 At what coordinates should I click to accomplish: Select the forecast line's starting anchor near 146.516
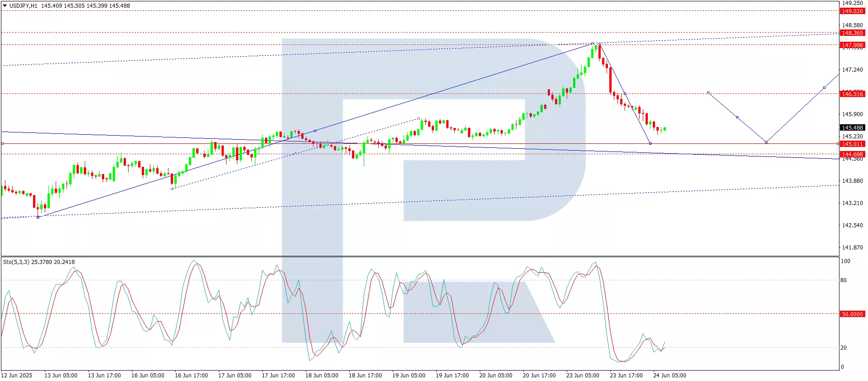point(708,93)
